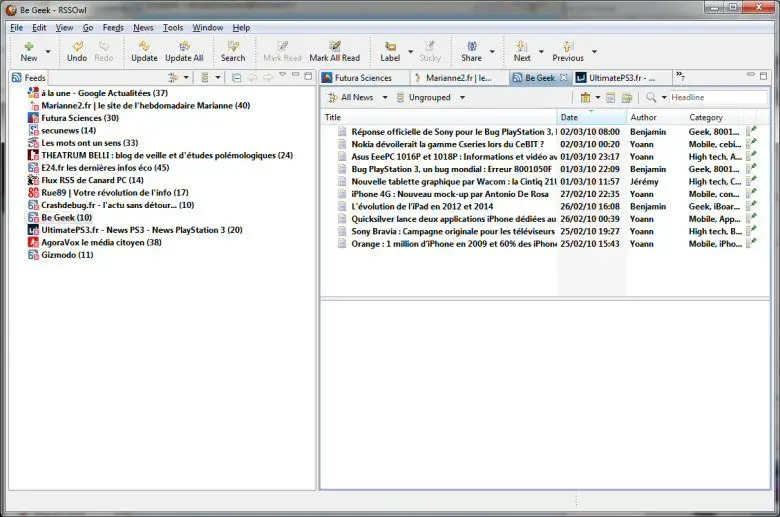Image resolution: width=780 pixels, height=517 pixels.
Task: Toggle sticky pin on Réponse officielle Sony row
Action: tap(752, 131)
